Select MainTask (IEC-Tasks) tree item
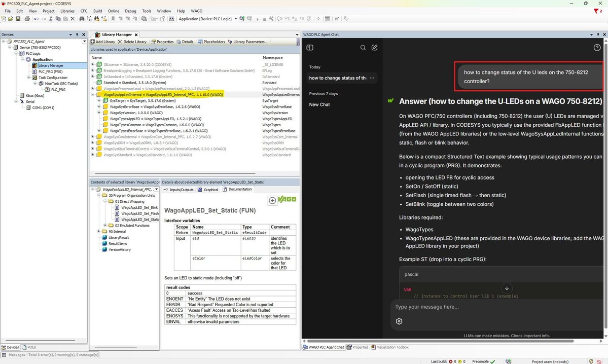Screen dimensions: 608x364 [x=61, y=84]
